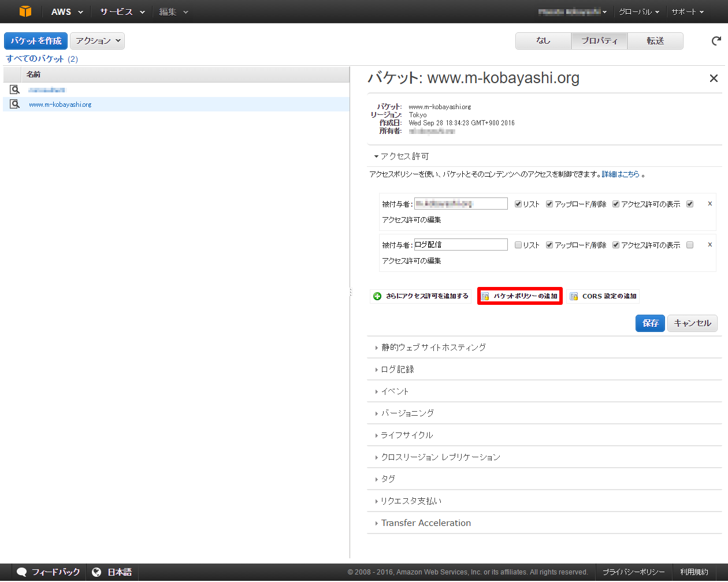Viewport: 728px width, 582px height.
Task: Click the region value Tokyo
Action: (418, 115)
